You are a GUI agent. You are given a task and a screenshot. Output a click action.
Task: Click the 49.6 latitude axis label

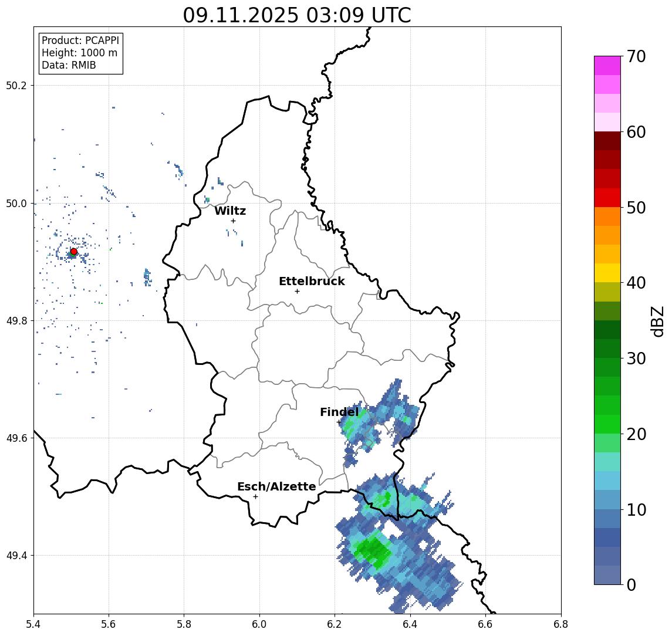16,438
